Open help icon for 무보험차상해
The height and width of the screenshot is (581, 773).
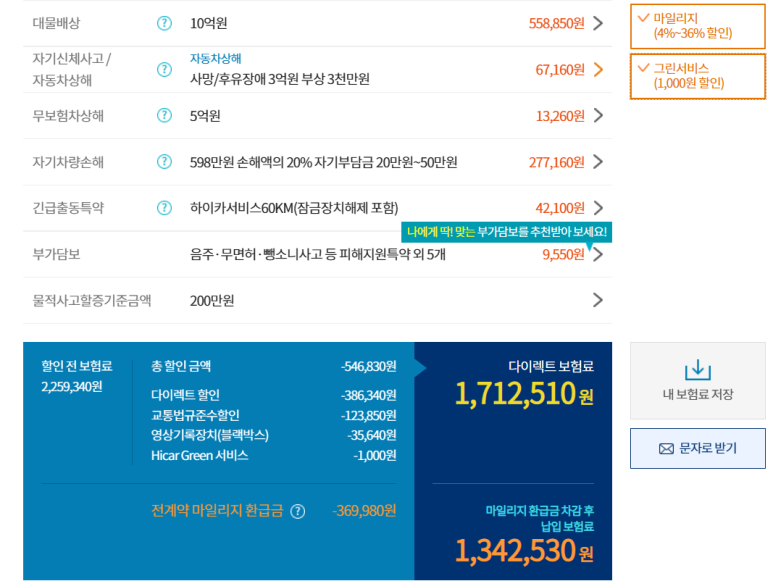click(164, 115)
